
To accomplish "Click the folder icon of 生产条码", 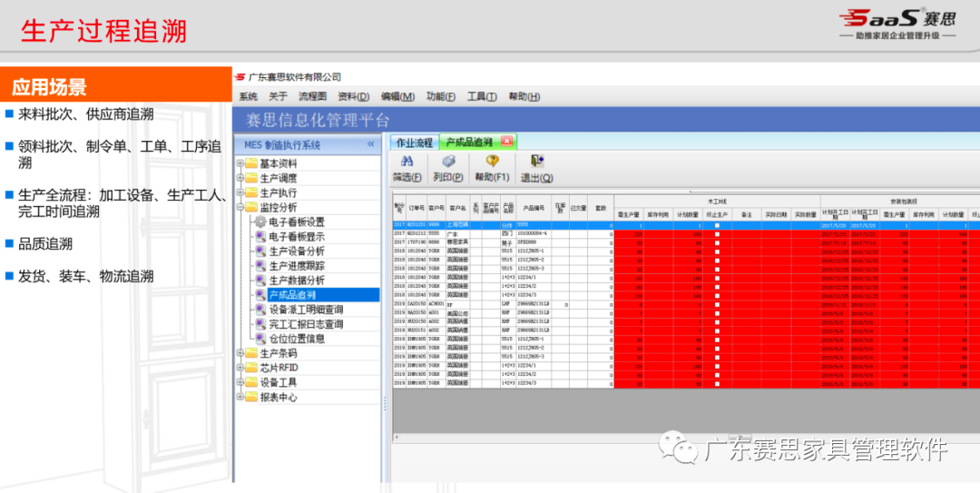I will click(251, 353).
